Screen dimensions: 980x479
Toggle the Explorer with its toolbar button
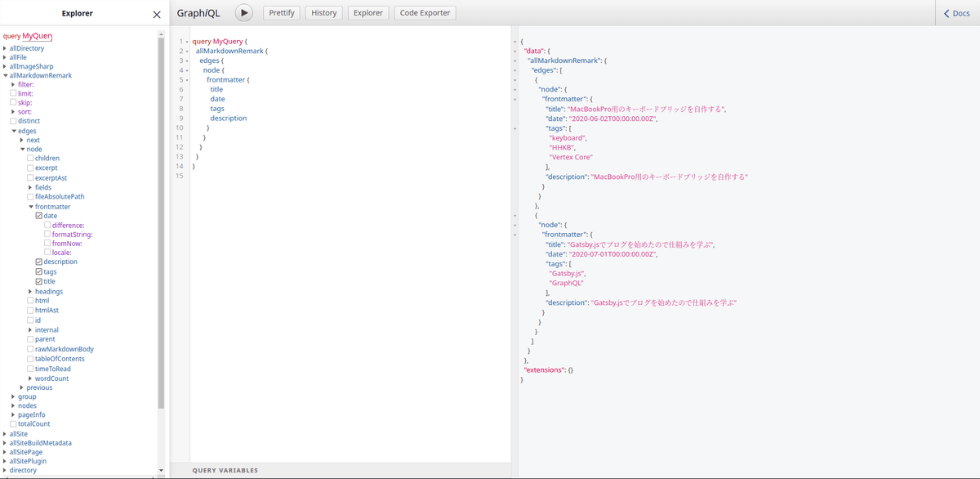pos(367,12)
